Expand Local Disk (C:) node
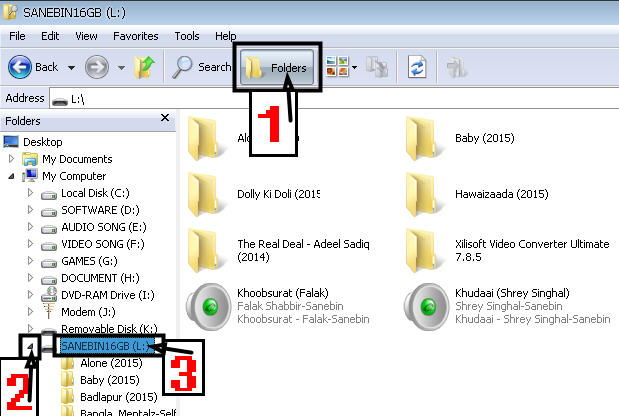This screenshot has height=416, width=619. click(x=30, y=193)
